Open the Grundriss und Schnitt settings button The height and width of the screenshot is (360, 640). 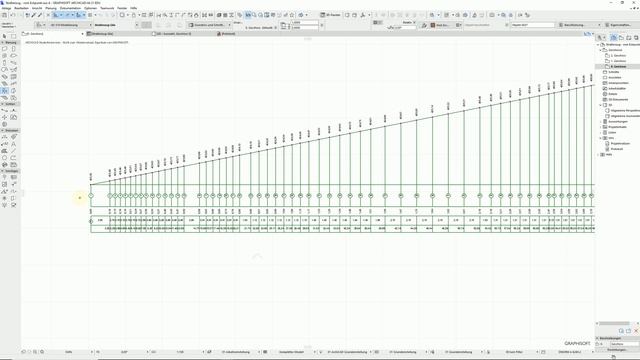(x=208, y=25)
